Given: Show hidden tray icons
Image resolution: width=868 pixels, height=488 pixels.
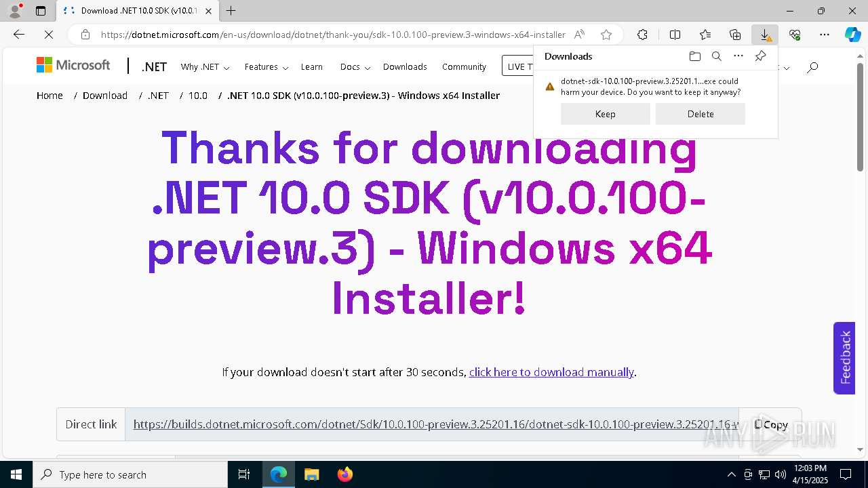Looking at the screenshot, I should pos(731,474).
